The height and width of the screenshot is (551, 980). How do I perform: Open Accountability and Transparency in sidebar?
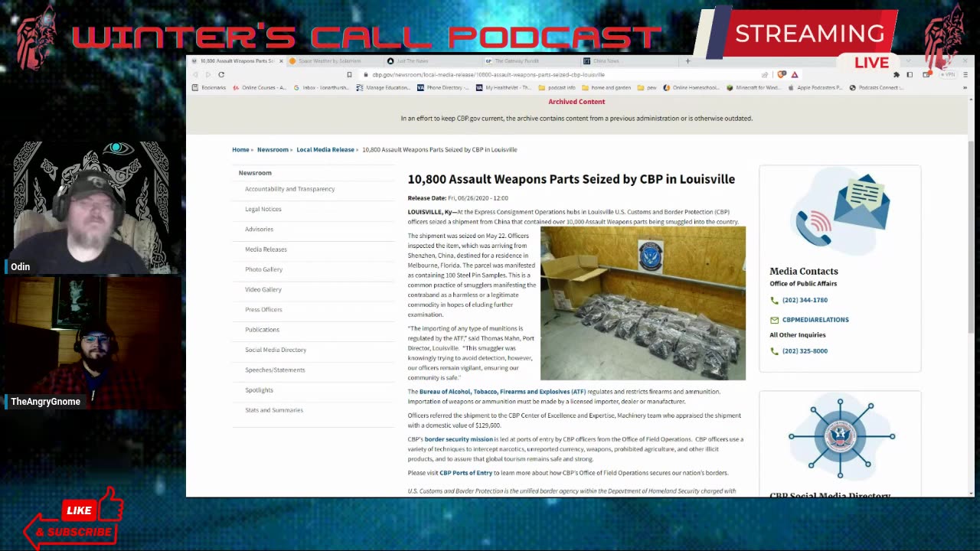(x=289, y=189)
